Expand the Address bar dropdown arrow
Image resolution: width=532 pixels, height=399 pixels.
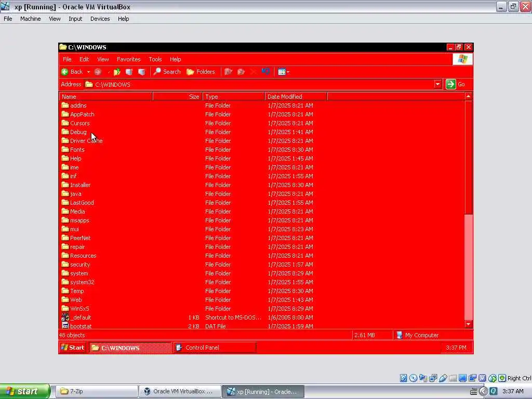(437, 84)
